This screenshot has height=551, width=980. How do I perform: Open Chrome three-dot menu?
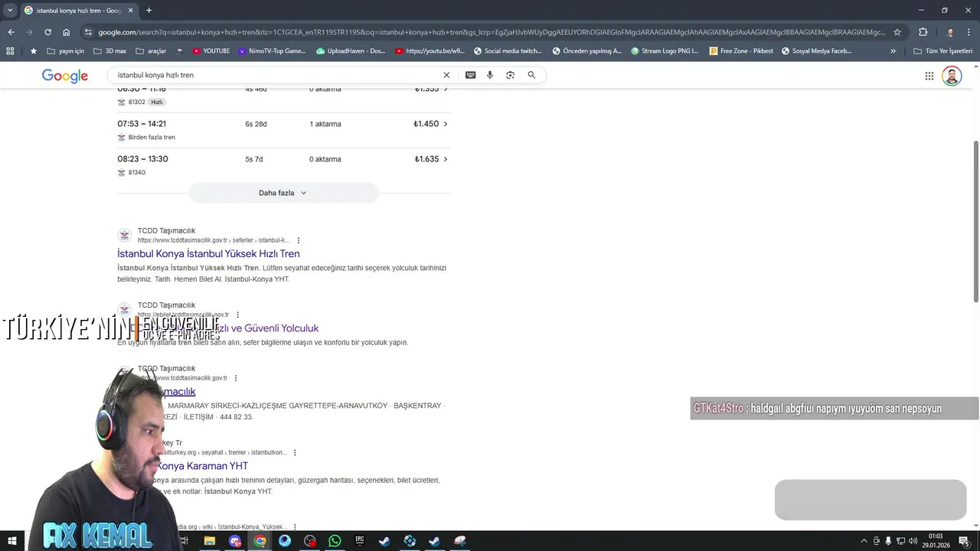[969, 32]
